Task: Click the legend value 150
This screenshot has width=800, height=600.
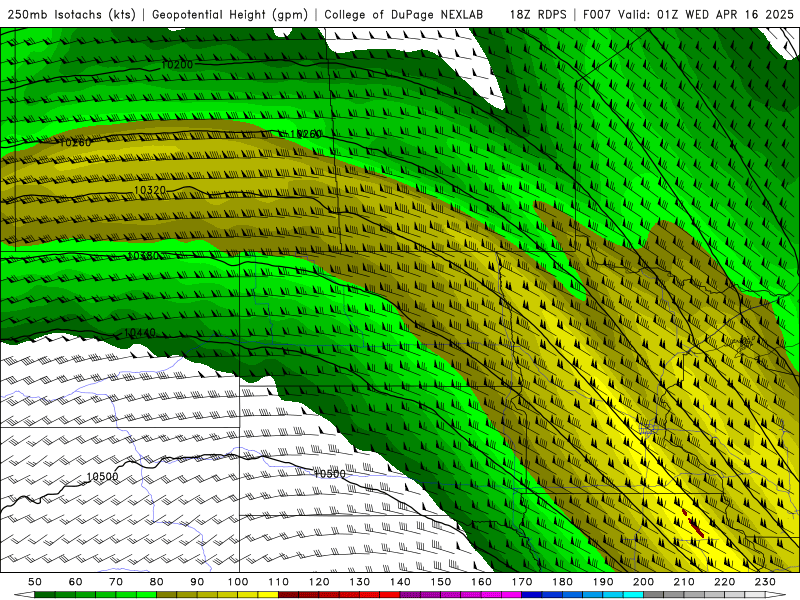Action: pos(441,582)
